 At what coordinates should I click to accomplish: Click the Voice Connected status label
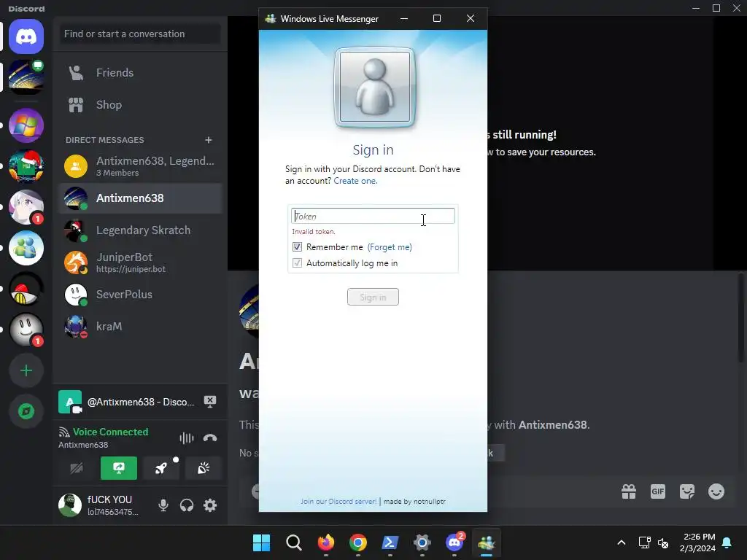click(x=110, y=432)
